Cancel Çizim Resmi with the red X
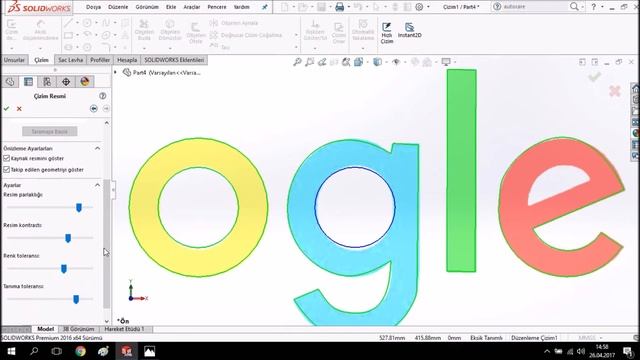The width and height of the screenshot is (640, 360). [x=19, y=109]
